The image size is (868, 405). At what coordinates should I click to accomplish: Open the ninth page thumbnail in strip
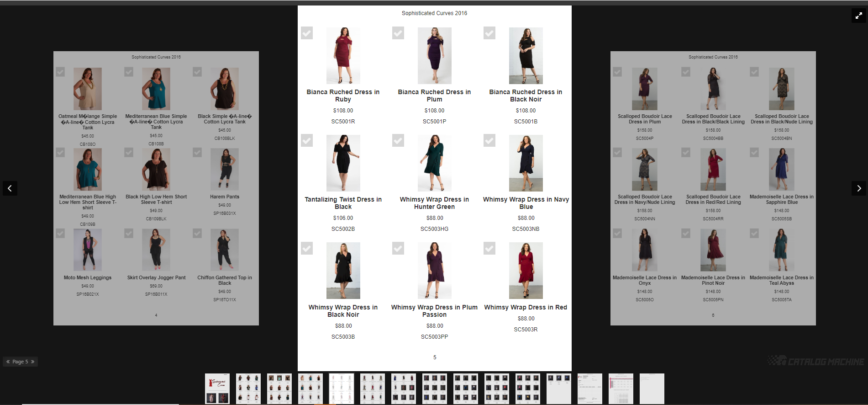466,389
